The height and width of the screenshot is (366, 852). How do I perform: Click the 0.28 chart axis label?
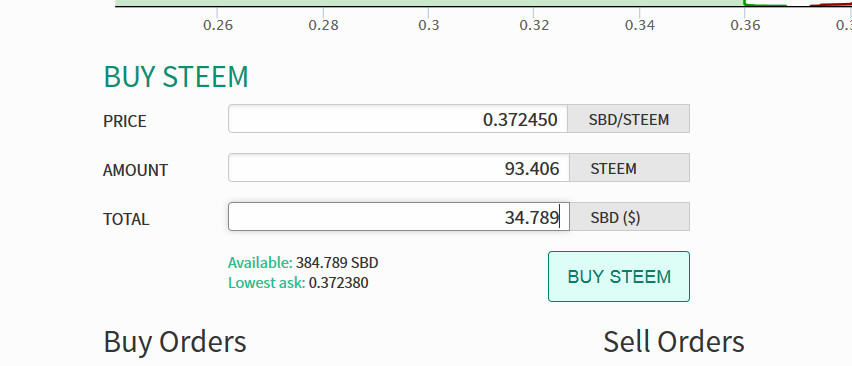pyautogui.click(x=323, y=26)
